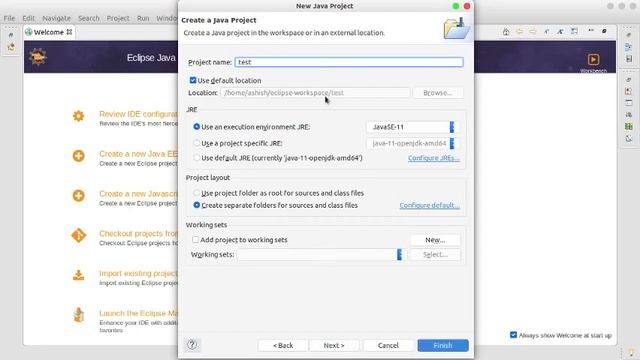Open Review IDE configuration link
Screen dimensions: 640x360
click(x=138, y=114)
